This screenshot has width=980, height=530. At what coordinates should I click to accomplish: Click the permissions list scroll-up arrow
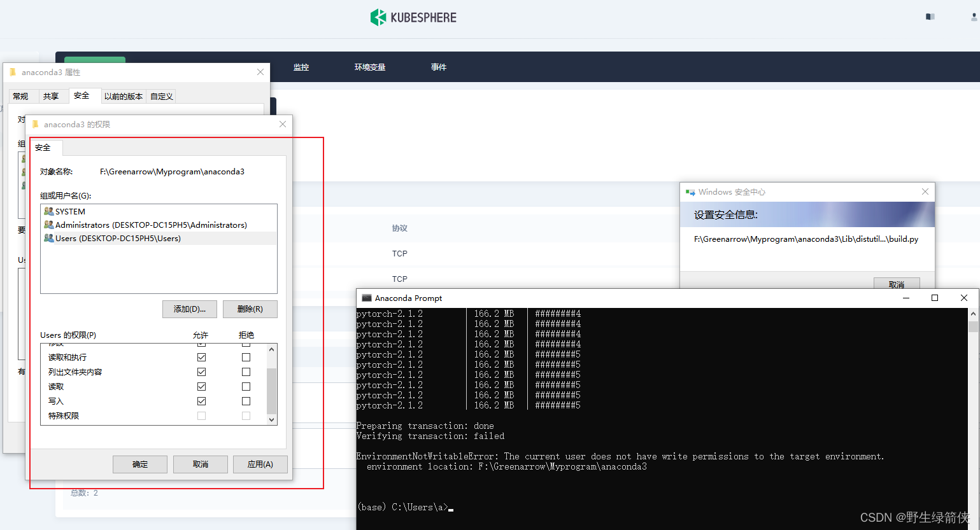[272, 349]
